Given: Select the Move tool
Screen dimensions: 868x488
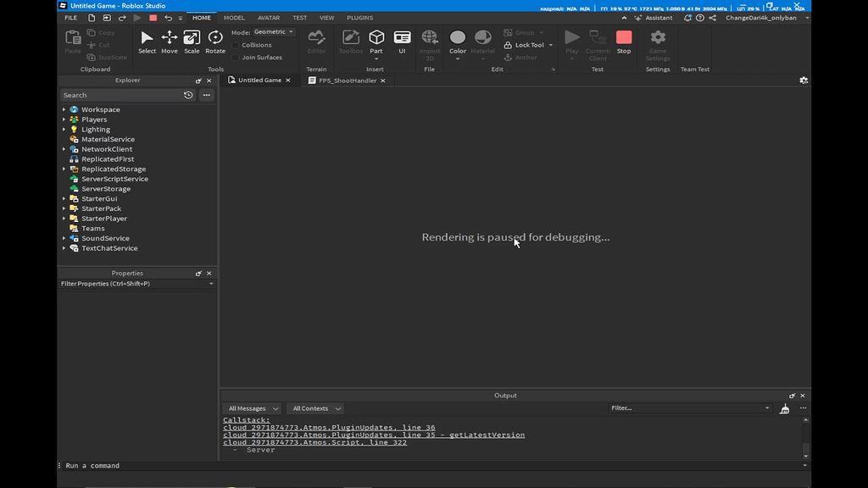Looking at the screenshot, I should (169, 42).
